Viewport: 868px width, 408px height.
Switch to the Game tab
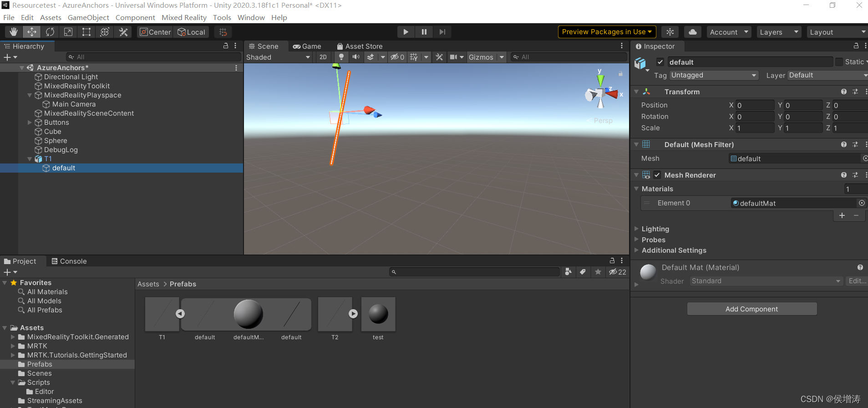coord(307,46)
